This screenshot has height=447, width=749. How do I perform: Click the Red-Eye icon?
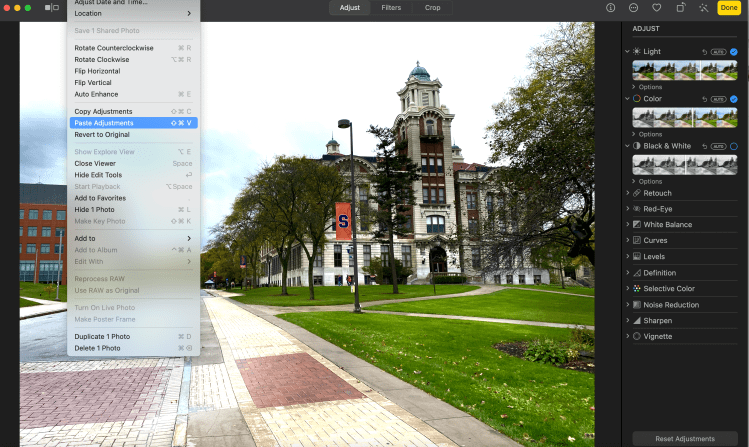[x=637, y=209]
